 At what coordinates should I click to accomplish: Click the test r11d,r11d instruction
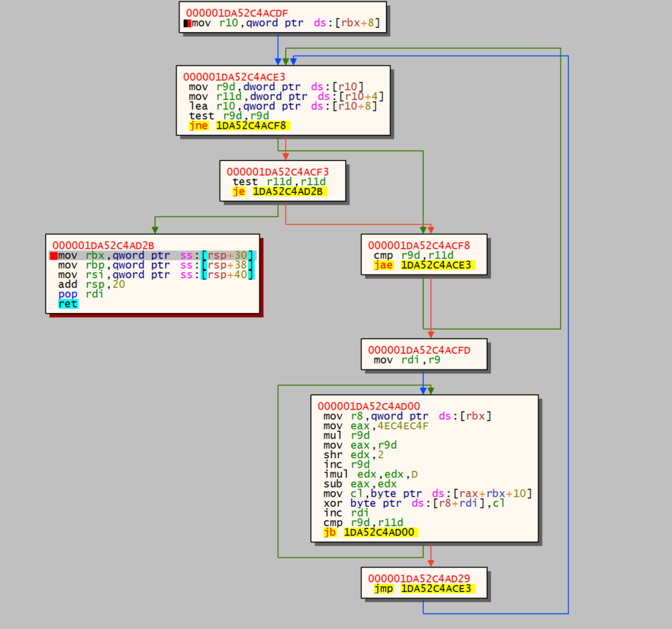(280, 182)
